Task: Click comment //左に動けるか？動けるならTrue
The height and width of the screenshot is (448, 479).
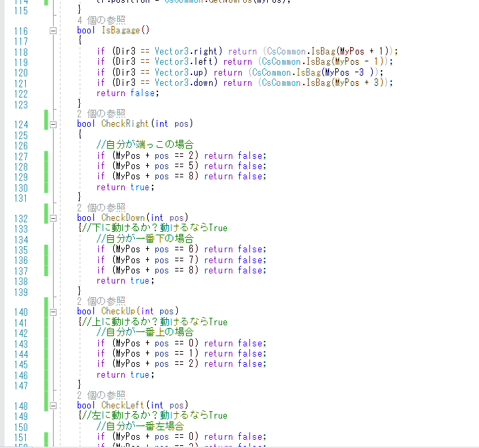Action: coord(155,415)
